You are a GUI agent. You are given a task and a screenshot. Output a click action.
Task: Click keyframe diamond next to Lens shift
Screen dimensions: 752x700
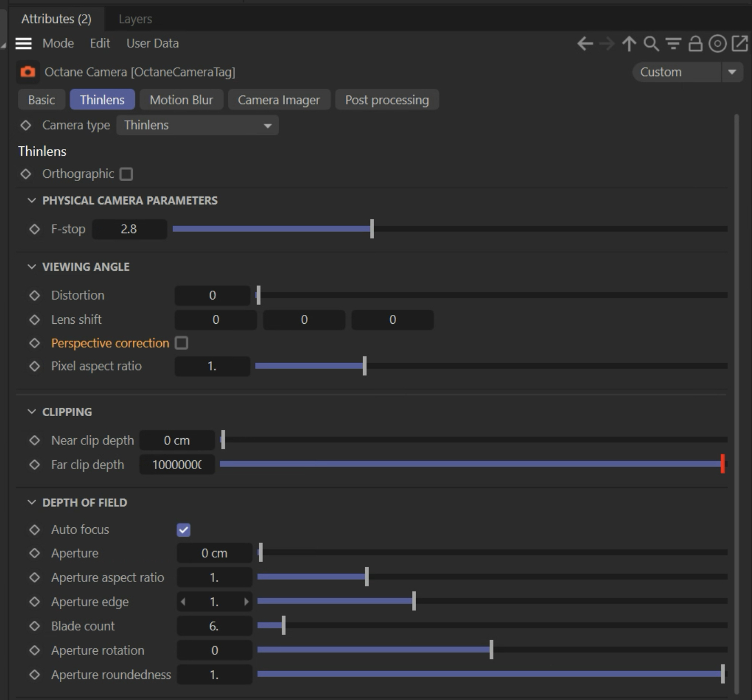(35, 320)
